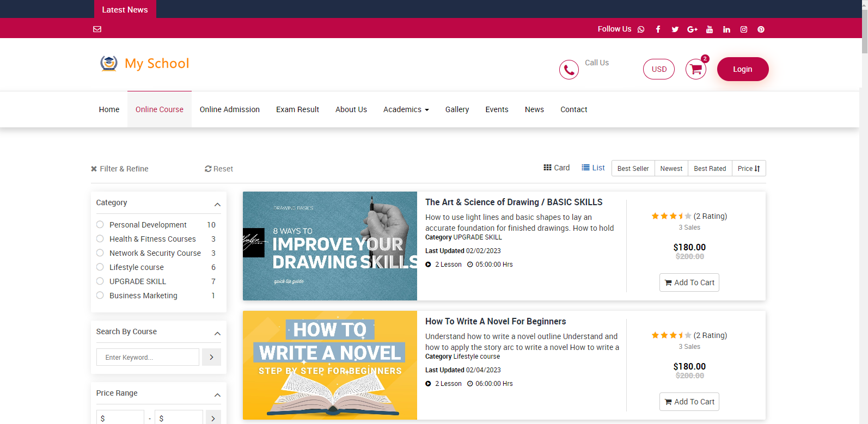Click the phone Call Us icon
Image resolution: width=868 pixels, height=424 pixels.
pyautogui.click(x=569, y=70)
